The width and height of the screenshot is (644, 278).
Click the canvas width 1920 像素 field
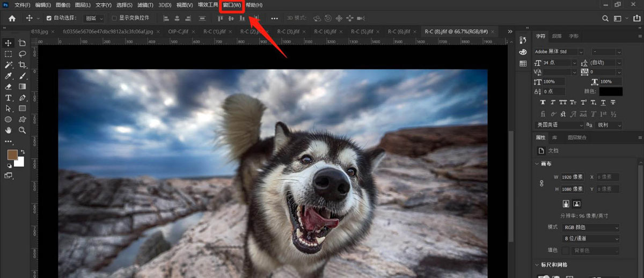[572, 177]
